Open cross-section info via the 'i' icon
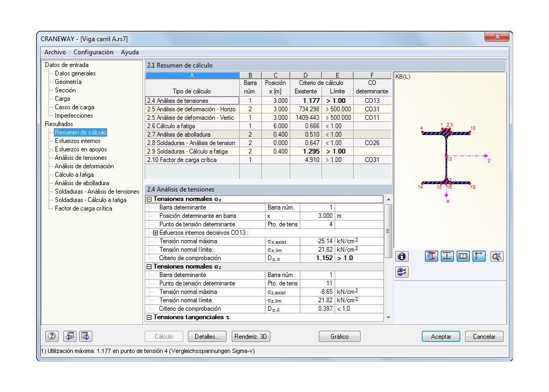Image resolution: width=549 pixels, height=392 pixels. click(402, 256)
